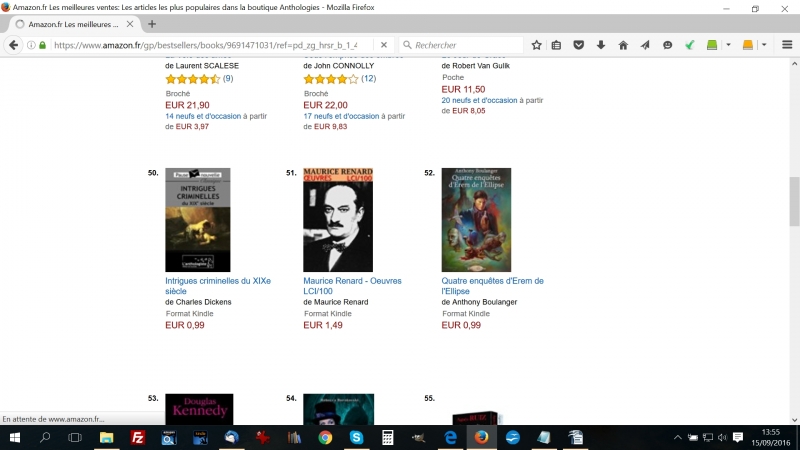Select the Amazon.fr Les meilleures tab
This screenshot has width=800, height=450.
(70, 24)
